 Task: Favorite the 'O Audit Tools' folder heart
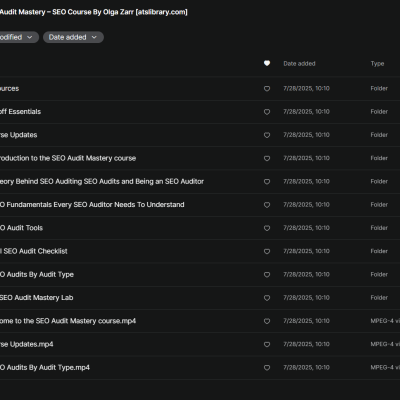coord(267,228)
